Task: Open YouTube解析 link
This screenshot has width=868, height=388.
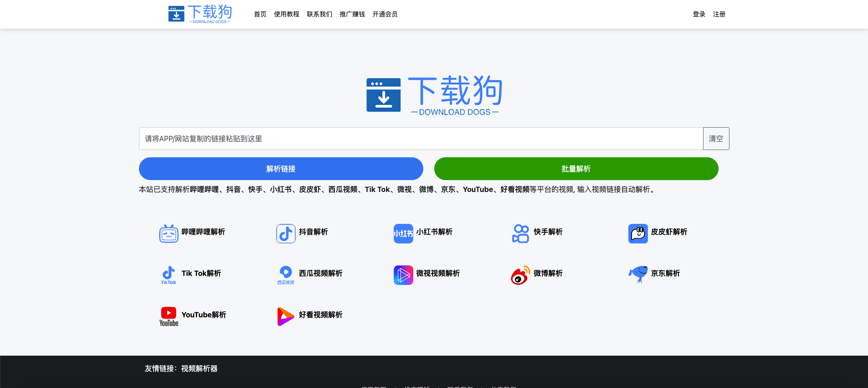Action: point(204,315)
